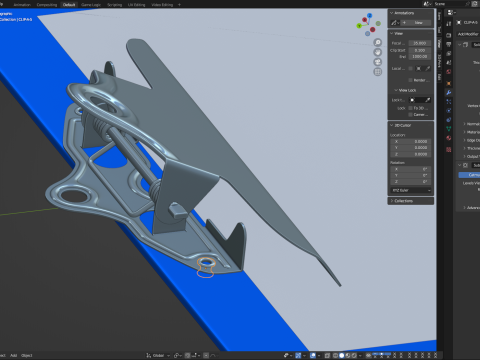Open the Object Constraints properties tab icon
480x360 pixels.
pyautogui.click(x=449, y=120)
